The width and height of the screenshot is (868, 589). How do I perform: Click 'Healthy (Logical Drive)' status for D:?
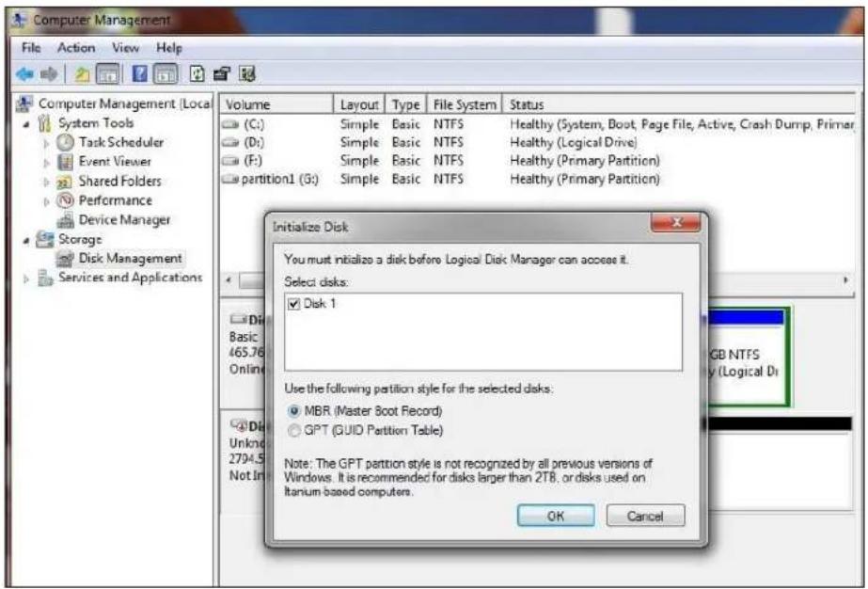(573, 142)
